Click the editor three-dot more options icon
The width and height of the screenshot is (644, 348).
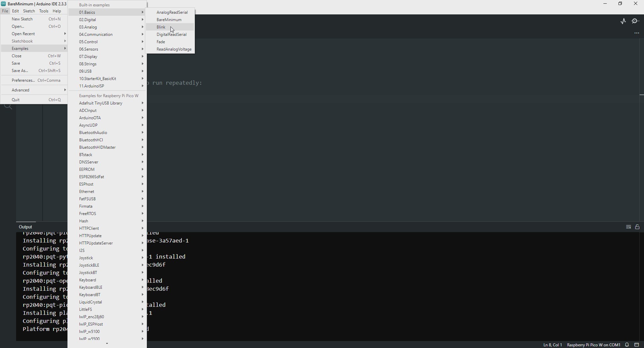click(x=637, y=33)
